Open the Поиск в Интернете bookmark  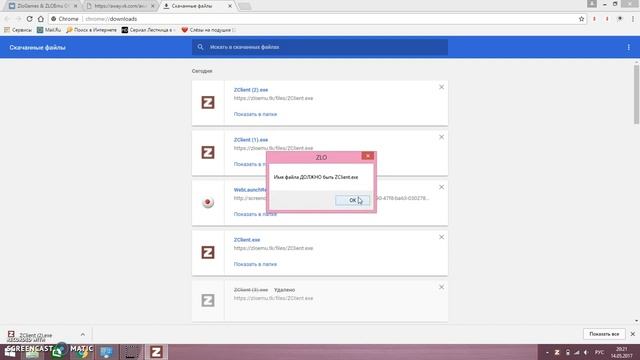(x=91, y=30)
